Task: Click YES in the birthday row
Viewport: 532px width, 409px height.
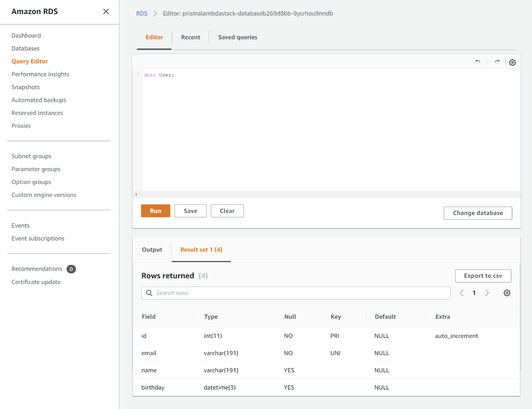Action: (x=289, y=388)
